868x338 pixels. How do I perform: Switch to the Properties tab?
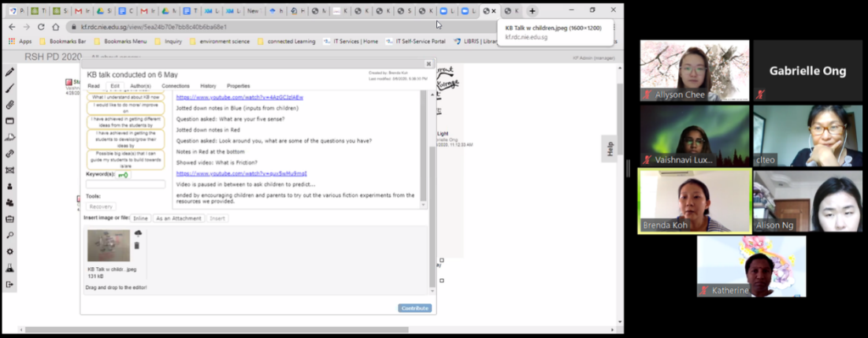(x=238, y=86)
